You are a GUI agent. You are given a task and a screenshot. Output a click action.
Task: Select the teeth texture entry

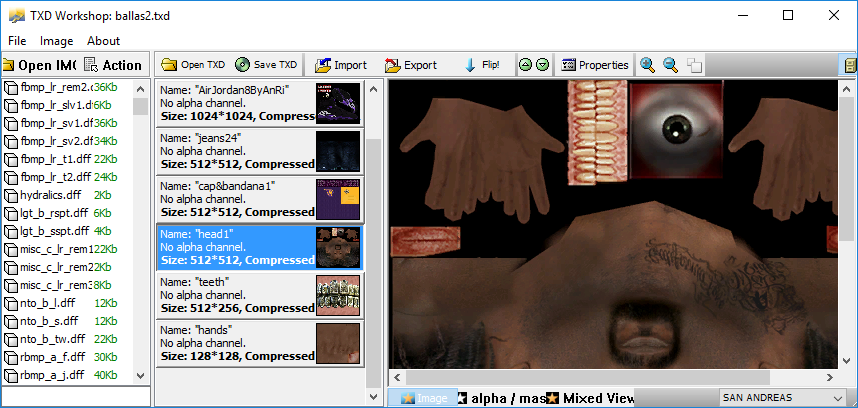pos(260,295)
